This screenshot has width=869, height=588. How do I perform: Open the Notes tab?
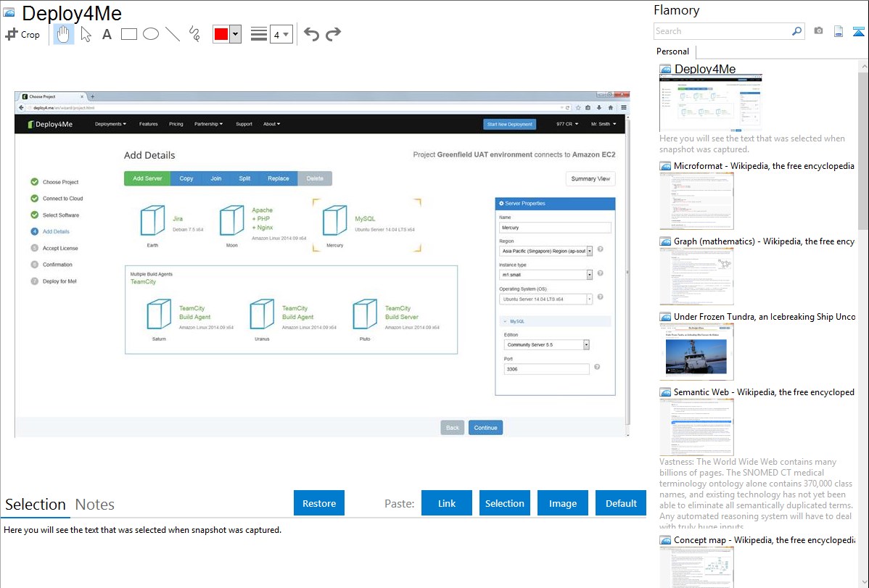coord(95,505)
